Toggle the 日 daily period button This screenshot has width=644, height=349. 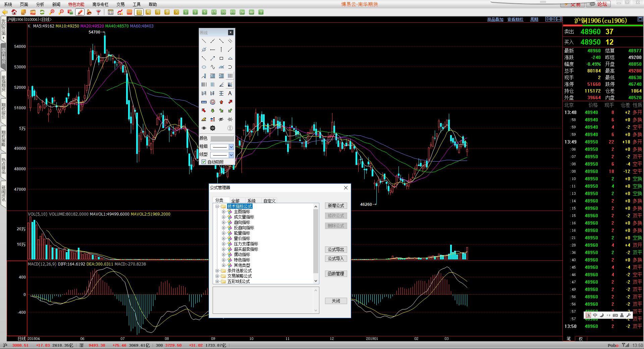coord(139,12)
